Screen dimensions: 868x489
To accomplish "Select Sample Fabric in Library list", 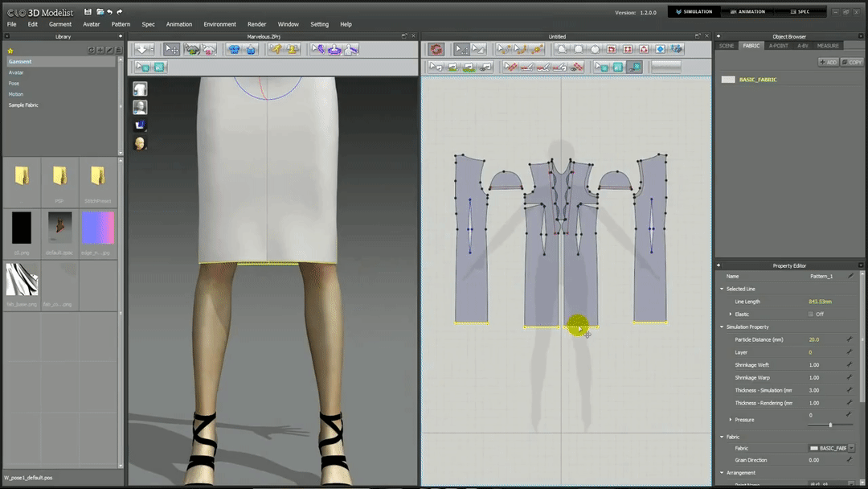I will click(23, 105).
